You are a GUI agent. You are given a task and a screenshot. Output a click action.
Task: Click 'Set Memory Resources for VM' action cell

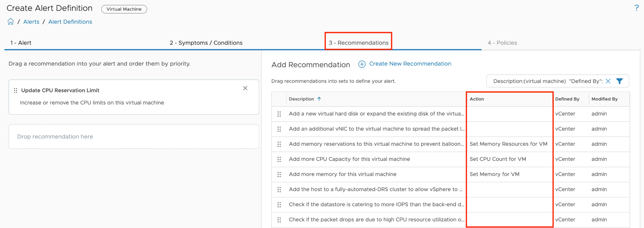tap(508, 144)
